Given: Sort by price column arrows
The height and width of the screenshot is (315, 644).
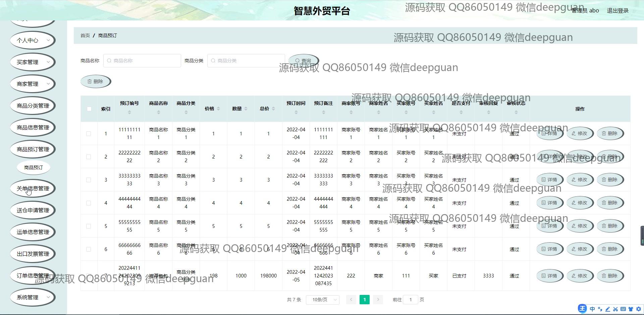Looking at the screenshot, I should [218, 109].
